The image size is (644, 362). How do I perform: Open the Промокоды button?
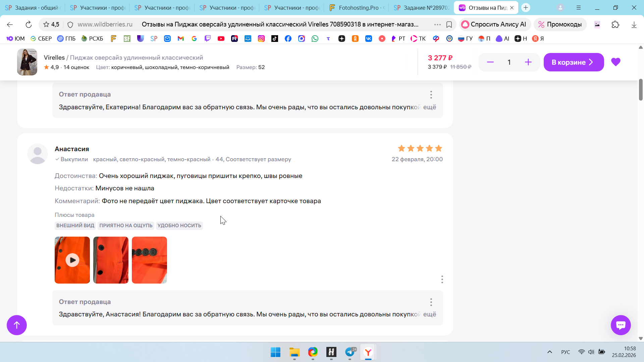(x=560, y=24)
